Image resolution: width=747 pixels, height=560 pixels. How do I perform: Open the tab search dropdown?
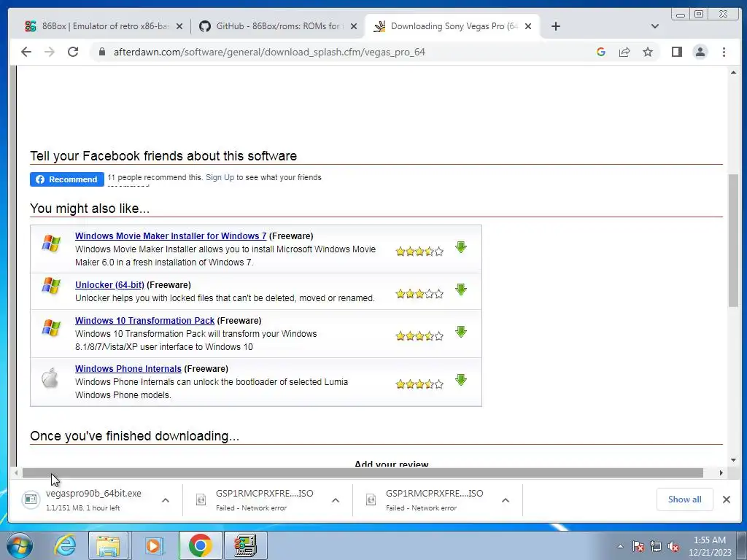click(x=654, y=26)
